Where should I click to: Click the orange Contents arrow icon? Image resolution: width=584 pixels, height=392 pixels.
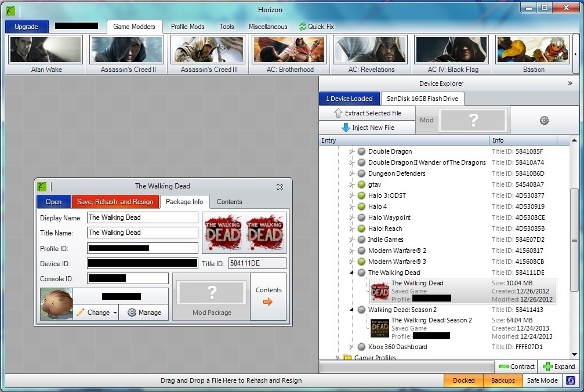(268, 302)
